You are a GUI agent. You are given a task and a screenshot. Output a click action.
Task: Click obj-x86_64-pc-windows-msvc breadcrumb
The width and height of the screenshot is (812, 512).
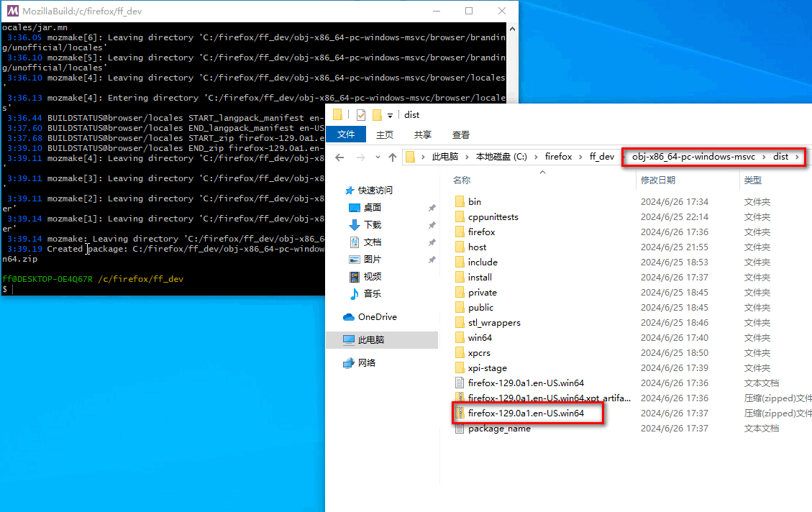click(x=693, y=157)
